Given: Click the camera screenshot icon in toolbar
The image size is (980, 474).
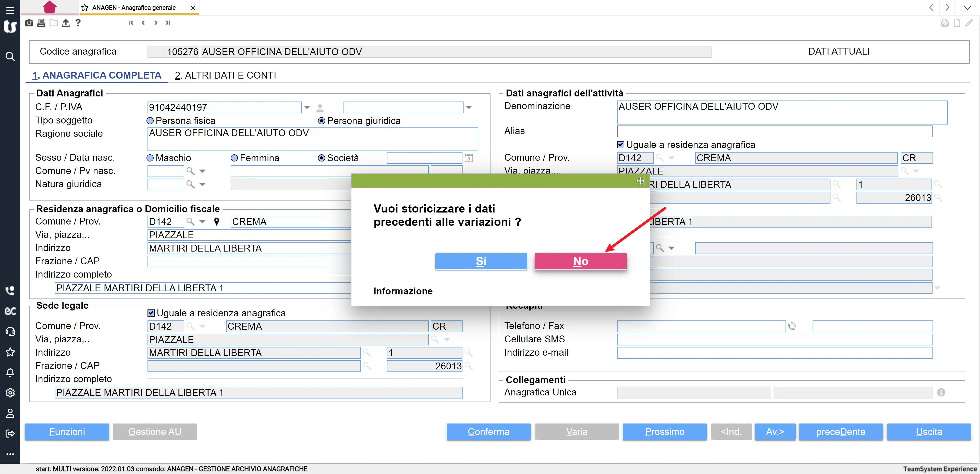Looking at the screenshot, I should (29, 23).
